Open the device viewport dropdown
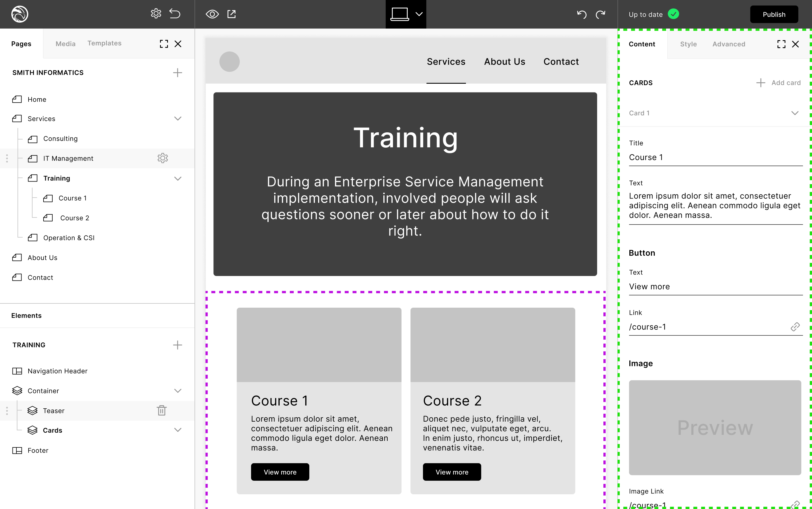The width and height of the screenshot is (812, 509). point(419,14)
